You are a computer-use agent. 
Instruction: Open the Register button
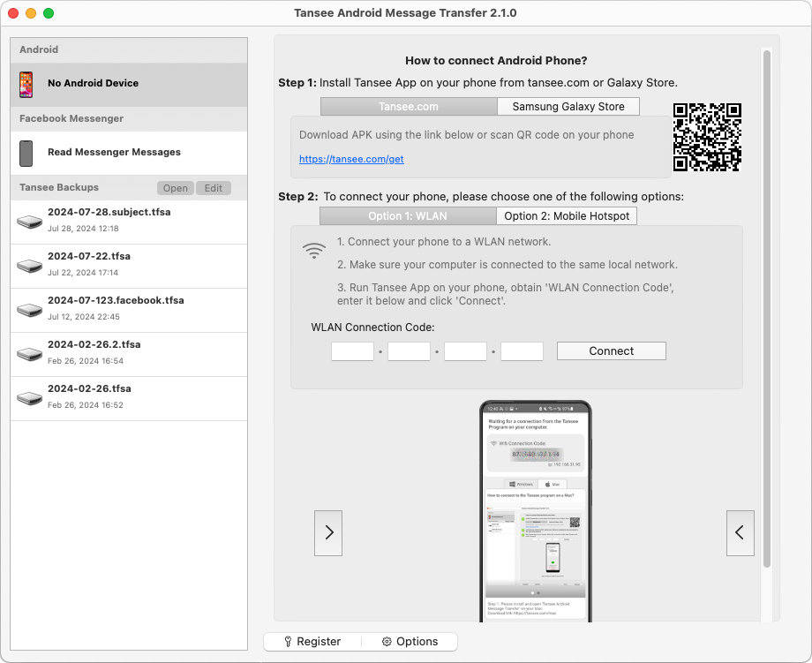point(312,641)
